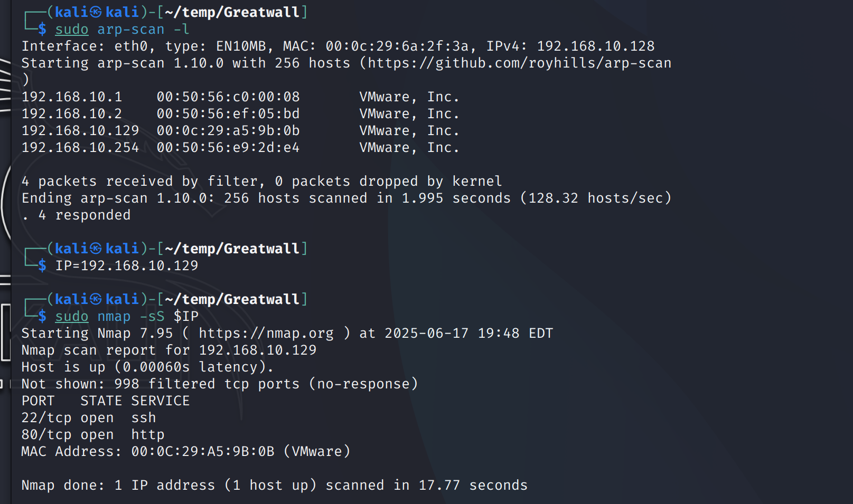Click the 80/tcp open http line

point(93,435)
